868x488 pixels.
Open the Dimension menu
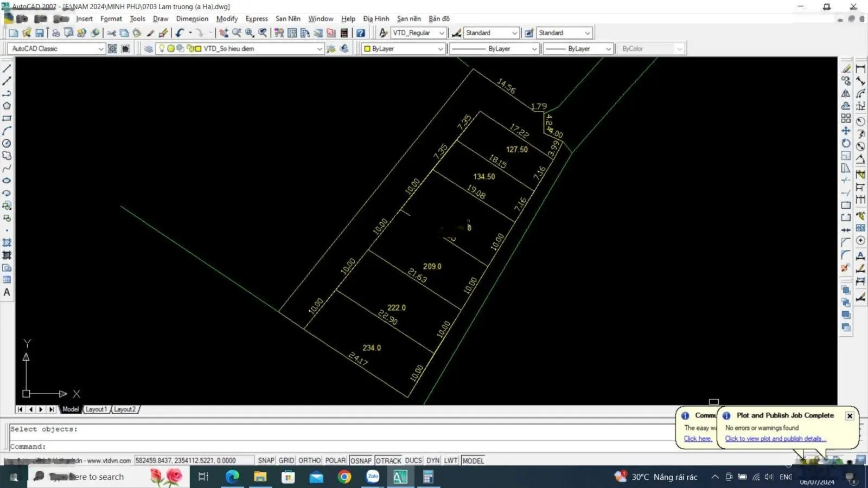192,18
